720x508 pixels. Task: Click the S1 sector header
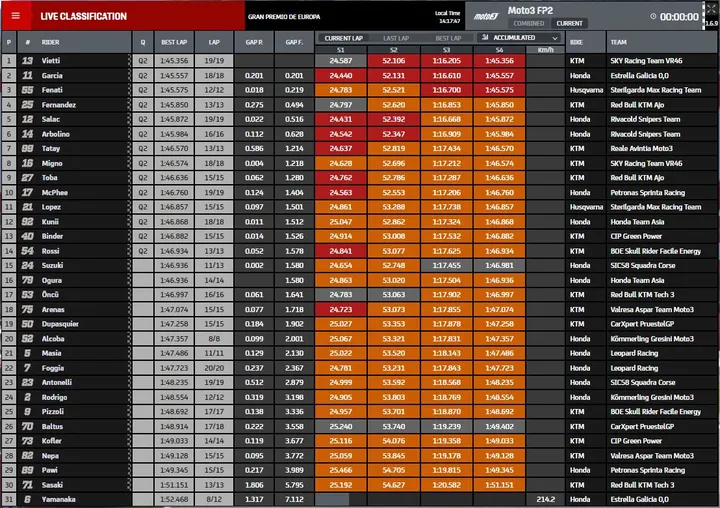point(340,50)
